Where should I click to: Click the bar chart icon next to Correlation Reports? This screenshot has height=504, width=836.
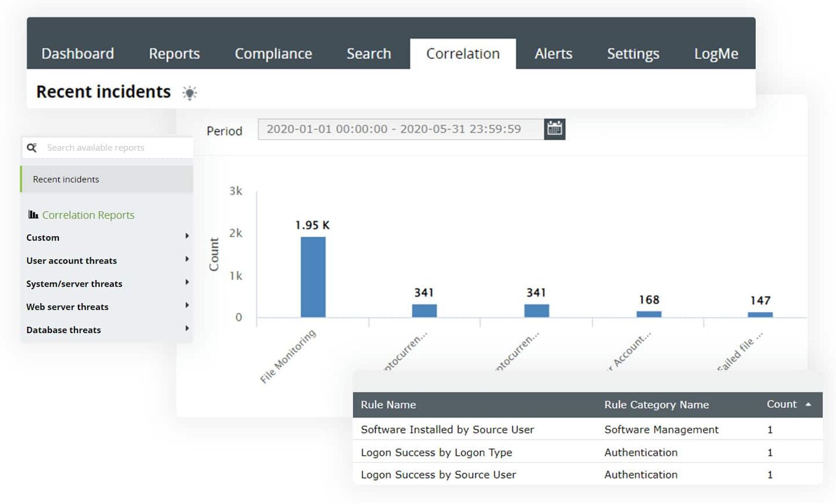point(33,214)
